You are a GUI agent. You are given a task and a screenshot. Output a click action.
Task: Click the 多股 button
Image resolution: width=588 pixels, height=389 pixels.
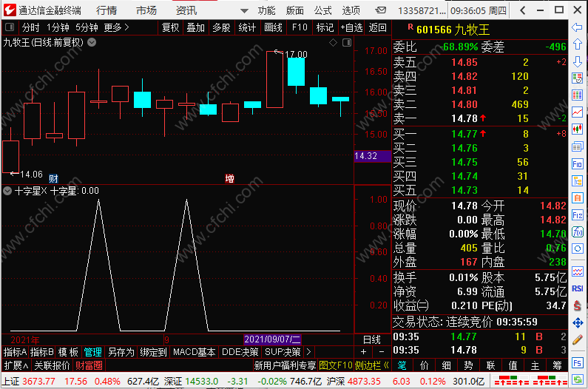(221, 27)
